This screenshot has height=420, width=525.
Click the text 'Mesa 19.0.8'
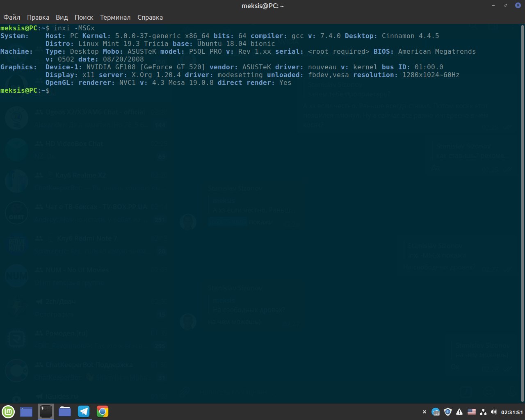coord(191,82)
